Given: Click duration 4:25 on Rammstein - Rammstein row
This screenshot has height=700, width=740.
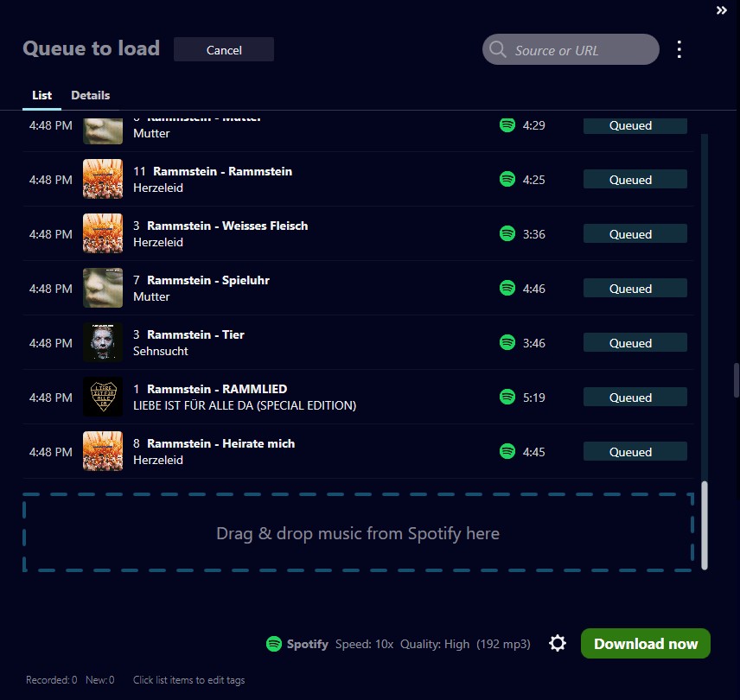Looking at the screenshot, I should point(533,180).
